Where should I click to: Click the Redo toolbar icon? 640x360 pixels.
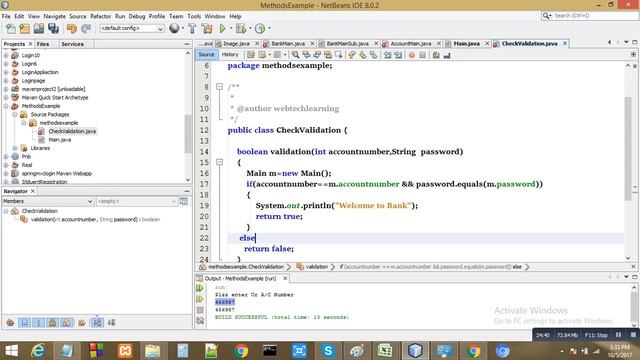coord(86,29)
